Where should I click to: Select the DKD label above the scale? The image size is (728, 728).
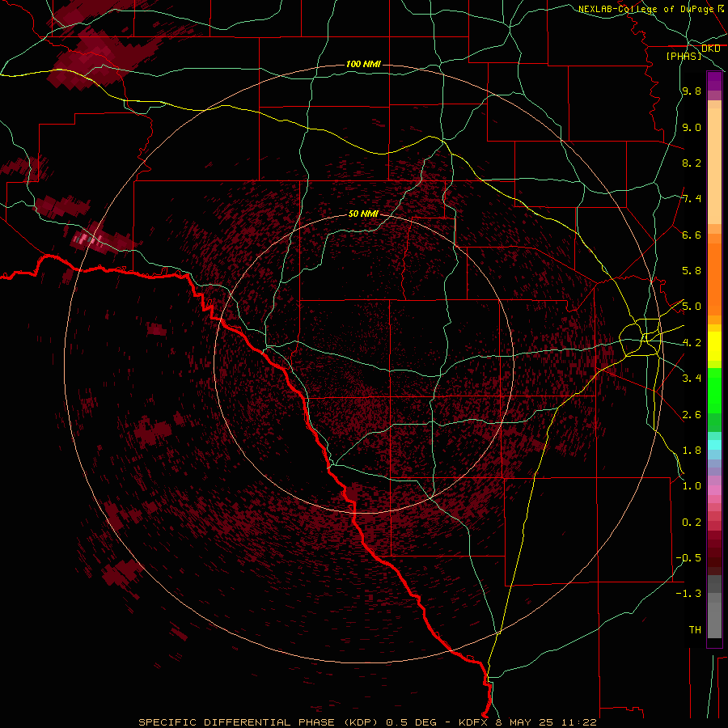coord(711,49)
